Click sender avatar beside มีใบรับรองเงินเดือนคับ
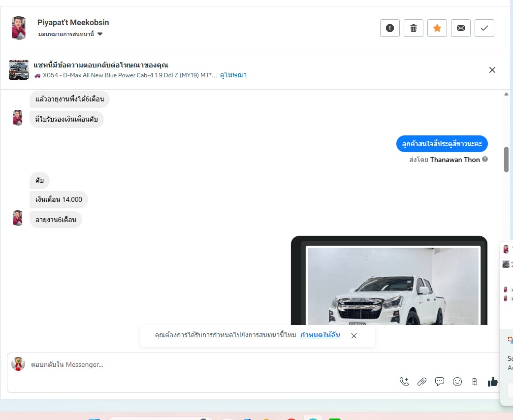Screen dimensions: 513x420 [18, 118]
